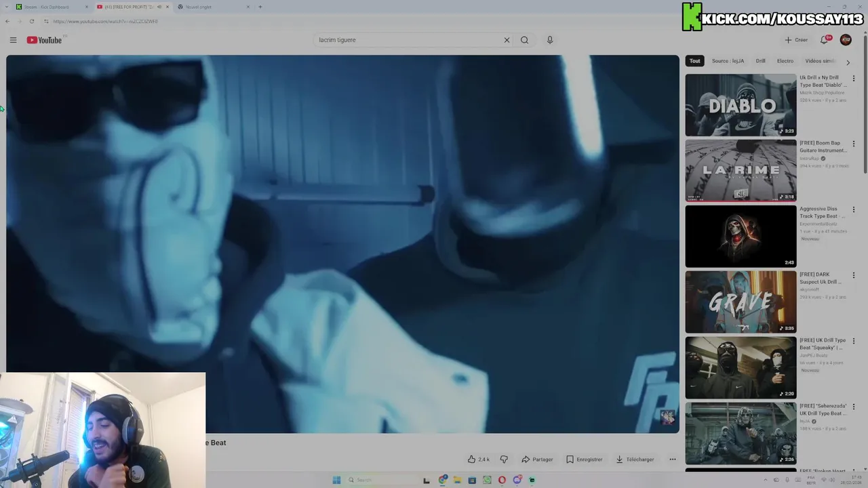
Task: Open options menu for Seherezada video
Action: coord(854,407)
